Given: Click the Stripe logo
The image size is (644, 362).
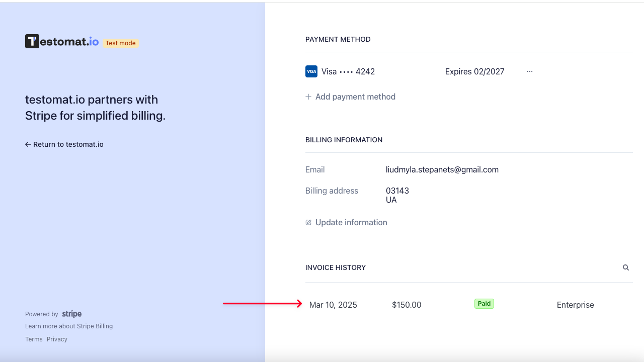Looking at the screenshot, I should 72,314.
